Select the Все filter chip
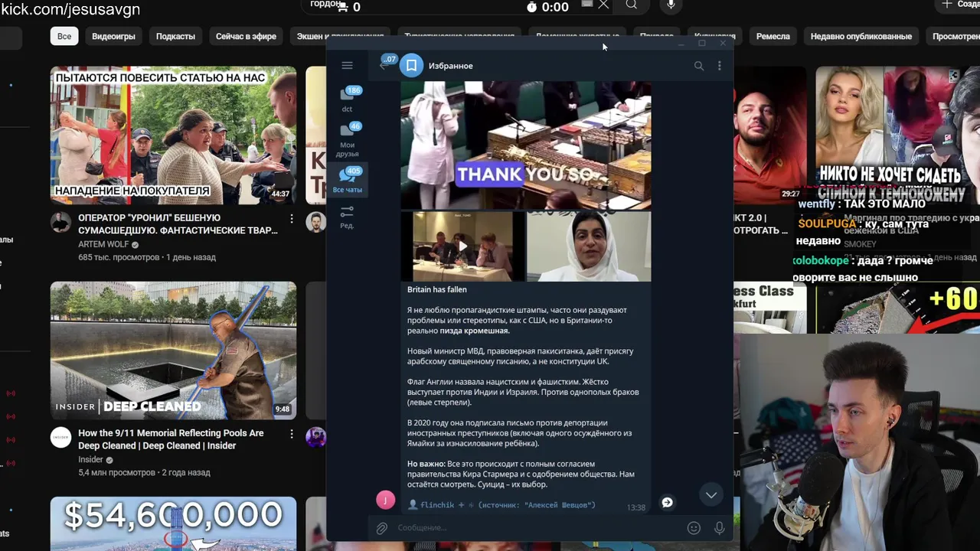This screenshot has width=980, height=551. (x=64, y=36)
